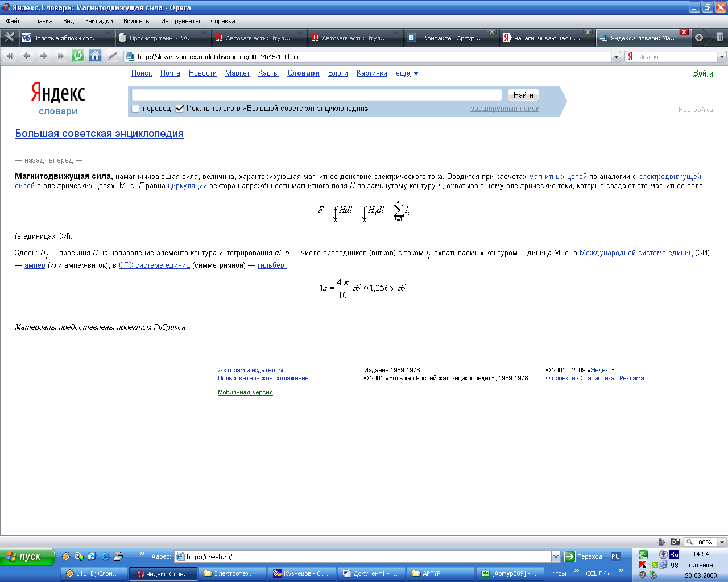Click the Яндекс logo

[58, 93]
